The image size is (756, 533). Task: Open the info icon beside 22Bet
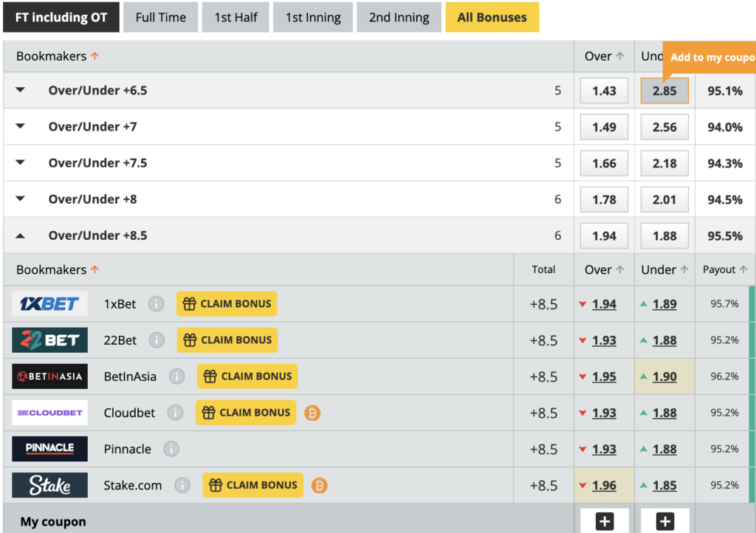[157, 340]
